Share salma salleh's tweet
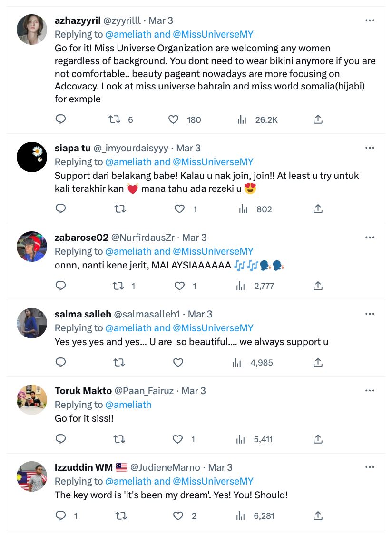Viewport: 392px width, 535px height. [x=318, y=362]
